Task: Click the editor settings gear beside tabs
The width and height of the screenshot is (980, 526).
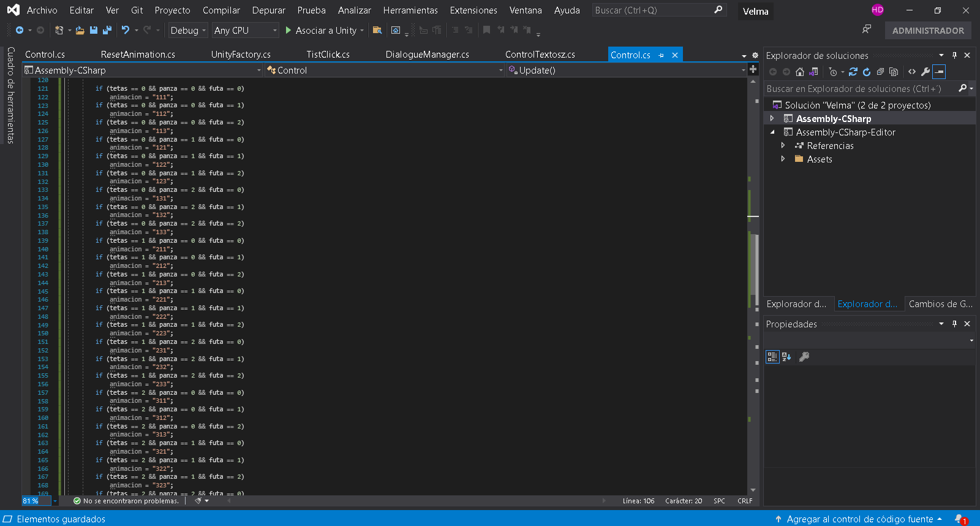Action: (755, 55)
